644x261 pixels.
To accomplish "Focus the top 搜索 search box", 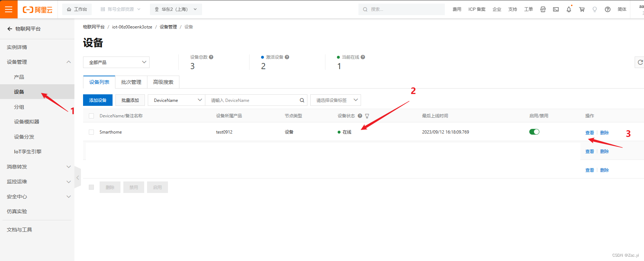I will tap(402, 9).
